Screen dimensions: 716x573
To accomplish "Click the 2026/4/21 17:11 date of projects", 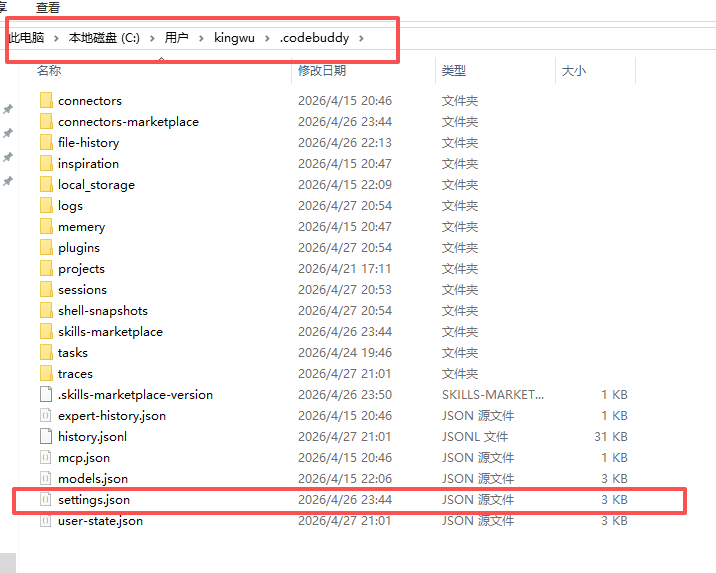I will [345, 268].
